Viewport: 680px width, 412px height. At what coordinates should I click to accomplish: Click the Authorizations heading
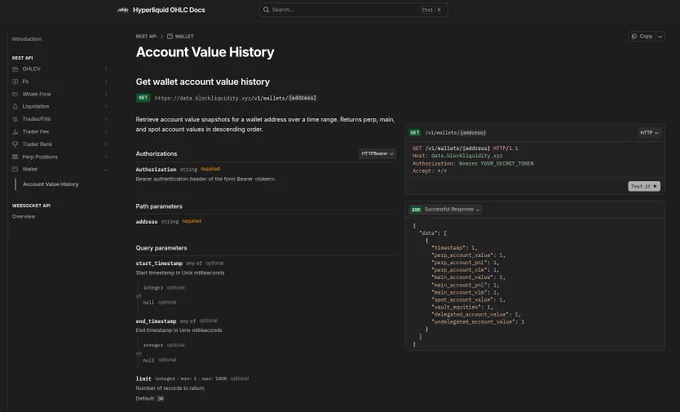pos(156,154)
